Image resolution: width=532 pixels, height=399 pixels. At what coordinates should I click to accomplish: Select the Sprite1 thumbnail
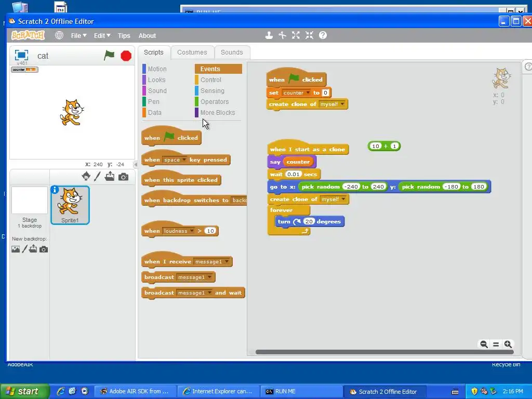point(70,205)
